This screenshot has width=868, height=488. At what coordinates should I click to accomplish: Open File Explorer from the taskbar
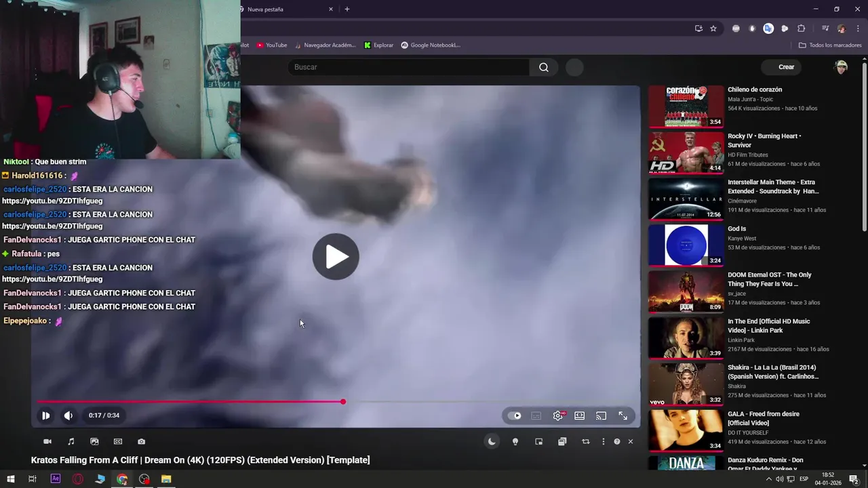[166, 479]
